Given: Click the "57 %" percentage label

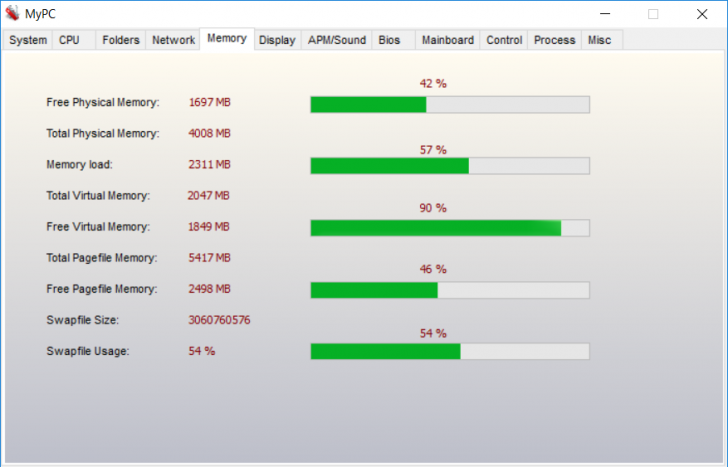Looking at the screenshot, I should (x=433, y=150).
